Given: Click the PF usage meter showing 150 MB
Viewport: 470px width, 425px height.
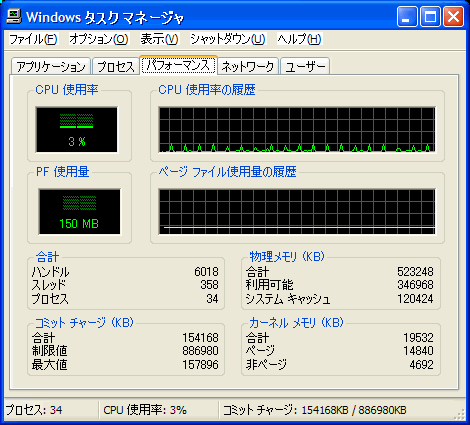Looking at the screenshot, I should tap(79, 212).
